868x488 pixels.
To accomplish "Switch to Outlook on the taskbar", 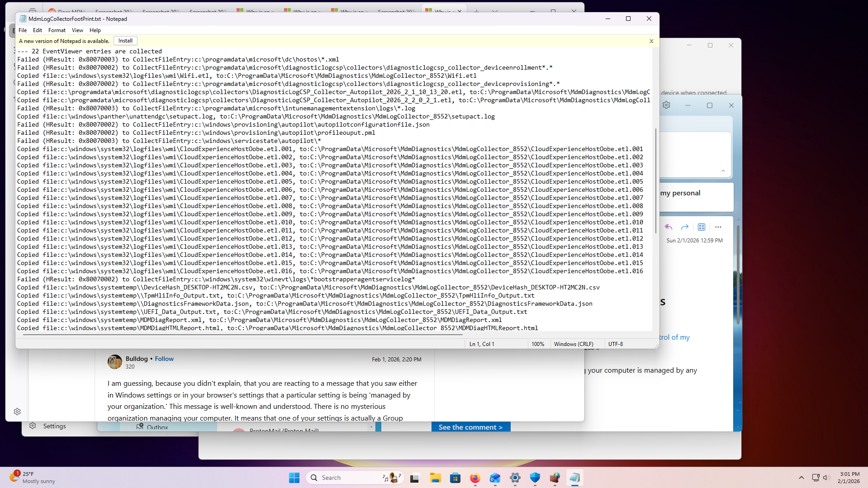I will 495,478.
